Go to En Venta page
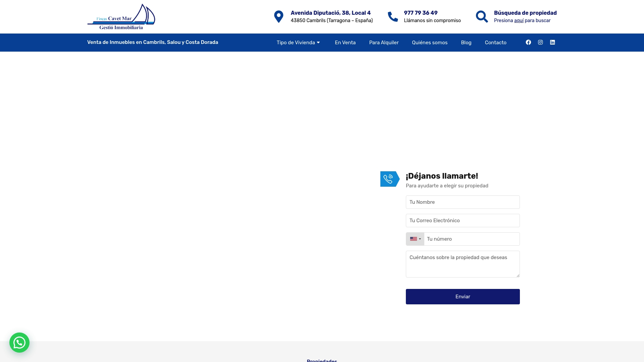The height and width of the screenshot is (362, 644). (345, 43)
